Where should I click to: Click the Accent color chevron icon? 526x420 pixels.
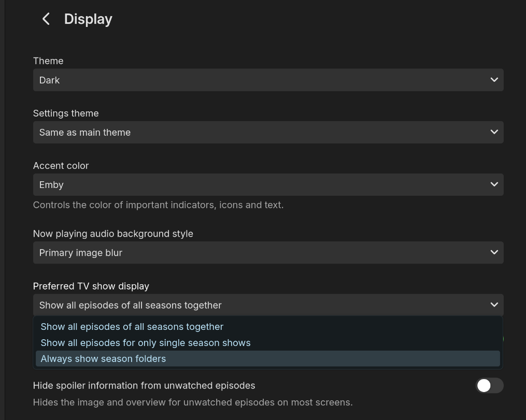tap(494, 184)
